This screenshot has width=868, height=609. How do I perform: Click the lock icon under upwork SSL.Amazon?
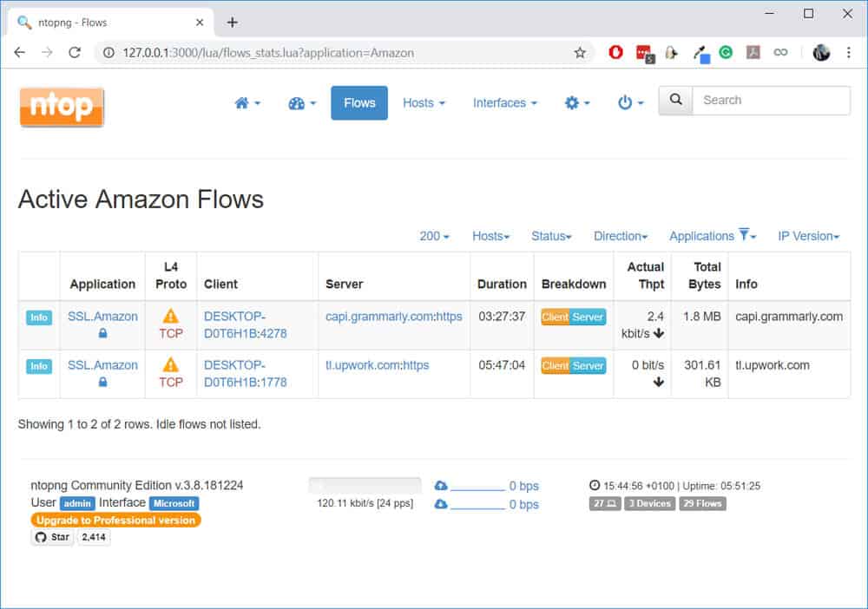102,383
